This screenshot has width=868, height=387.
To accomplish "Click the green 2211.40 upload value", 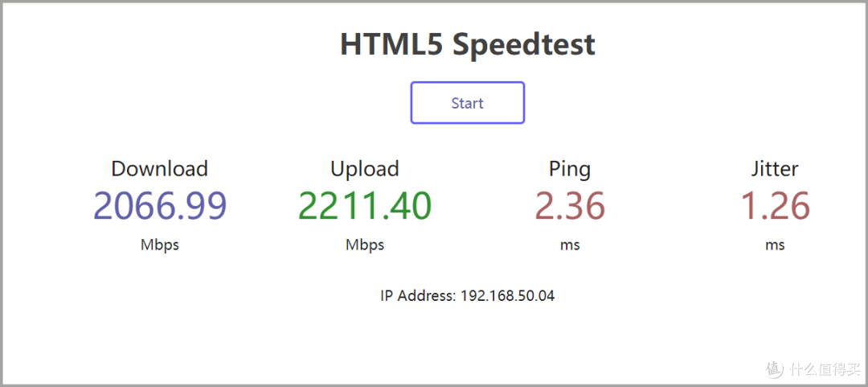I will coord(365,206).
